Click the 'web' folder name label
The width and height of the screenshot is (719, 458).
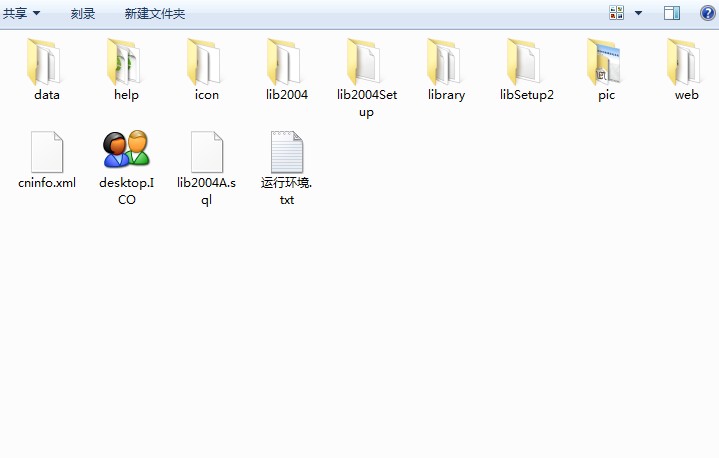[x=686, y=95]
